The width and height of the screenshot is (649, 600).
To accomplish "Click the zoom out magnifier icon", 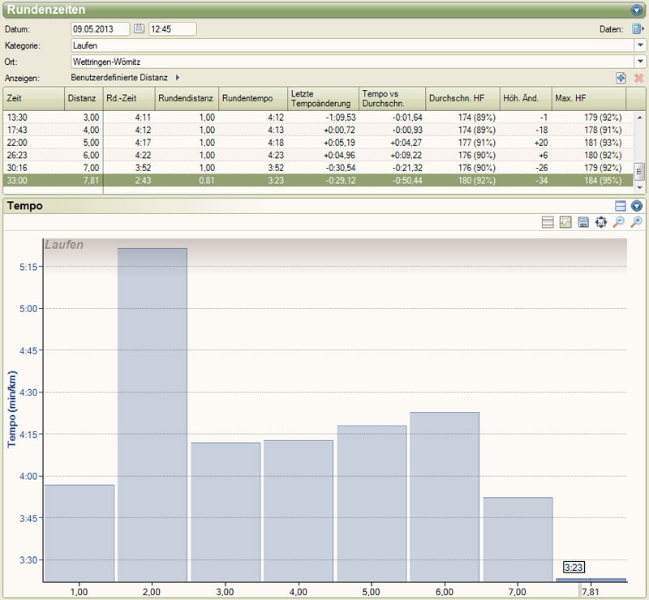I will [618, 222].
